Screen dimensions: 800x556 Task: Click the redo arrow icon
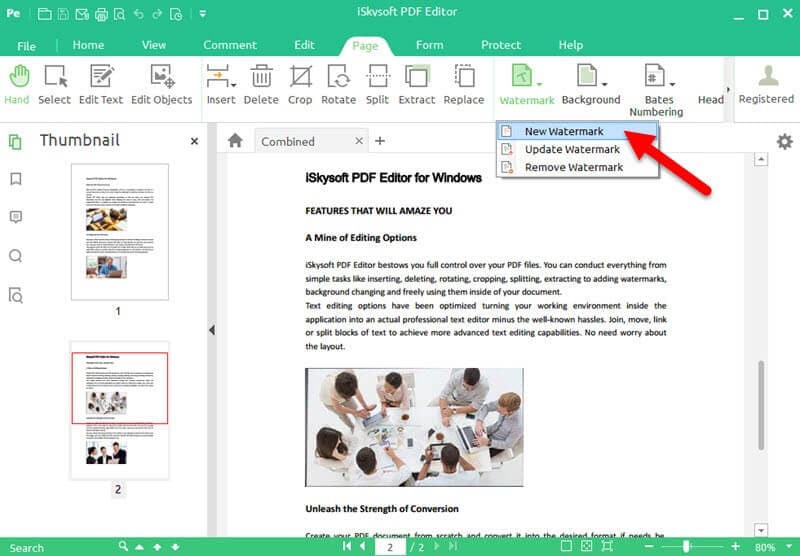[x=157, y=14]
